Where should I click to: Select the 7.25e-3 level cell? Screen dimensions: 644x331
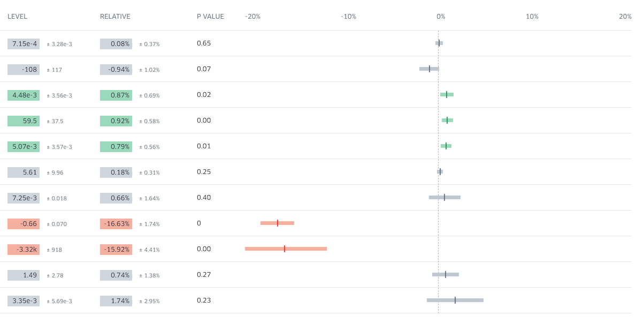coord(24,198)
